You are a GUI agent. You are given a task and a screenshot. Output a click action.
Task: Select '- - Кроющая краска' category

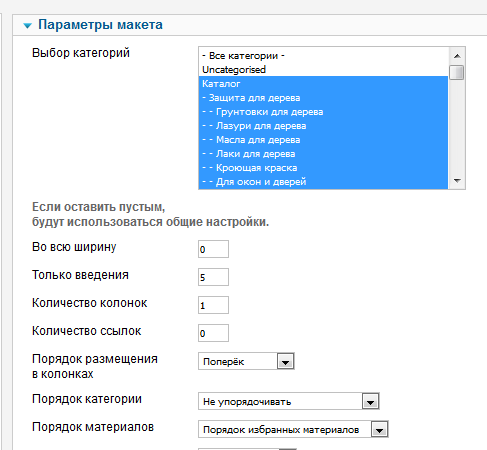323,168
